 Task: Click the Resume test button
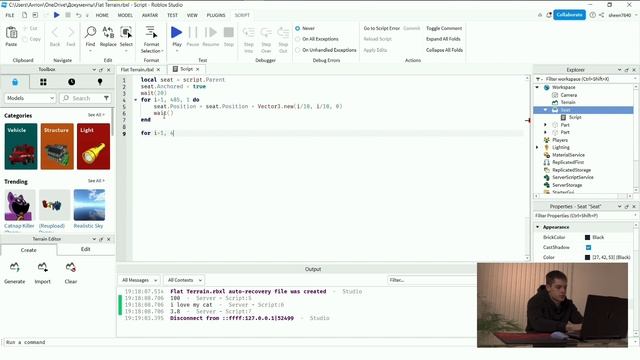[x=211, y=37]
